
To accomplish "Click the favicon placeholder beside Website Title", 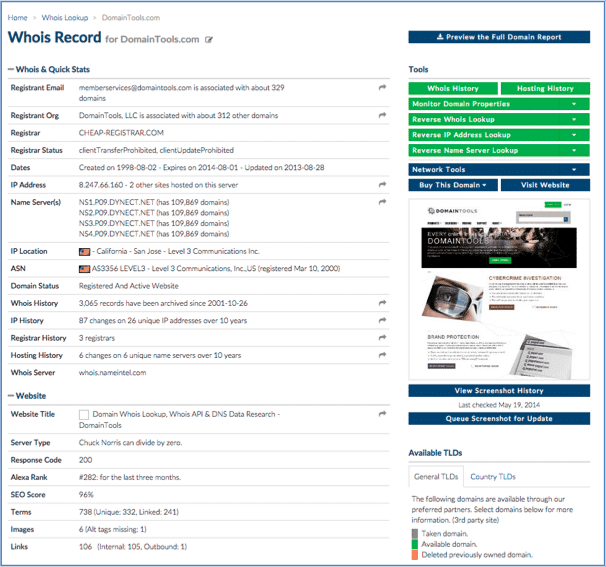I will point(84,415).
